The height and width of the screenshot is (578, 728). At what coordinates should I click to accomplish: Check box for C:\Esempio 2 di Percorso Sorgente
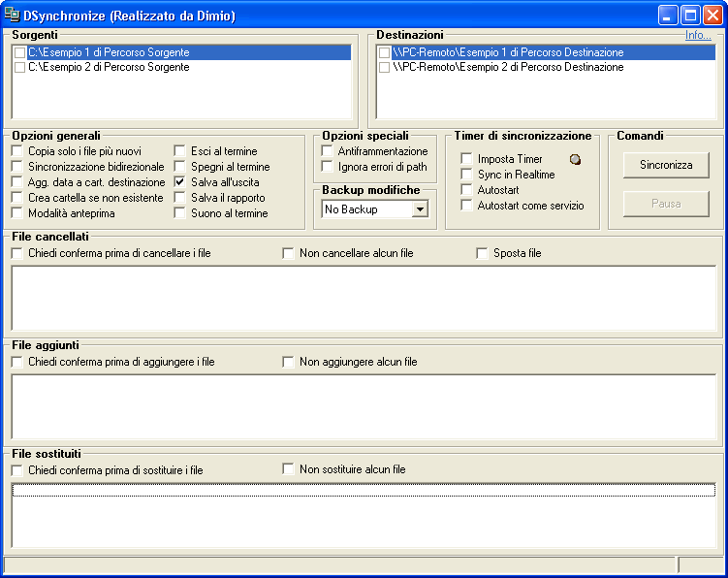tap(20, 67)
